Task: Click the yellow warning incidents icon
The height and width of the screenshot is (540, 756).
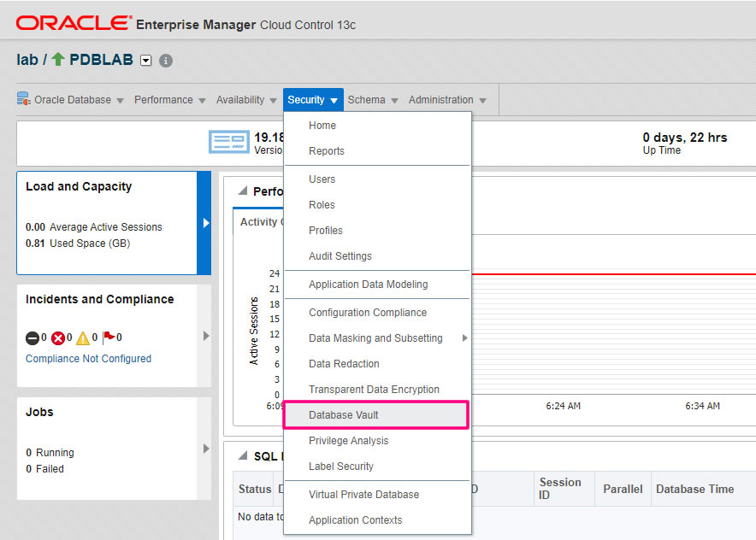Action: tap(83, 338)
